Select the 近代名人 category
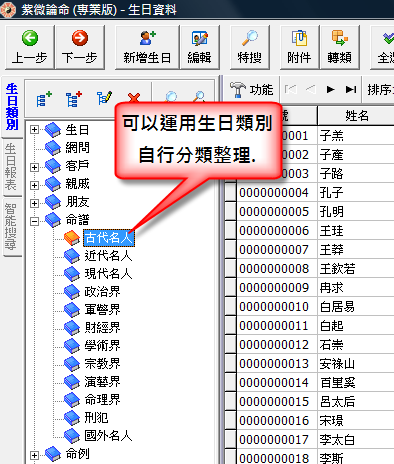The width and height of the screenshot is (394, 464). [x=108, y=256]
